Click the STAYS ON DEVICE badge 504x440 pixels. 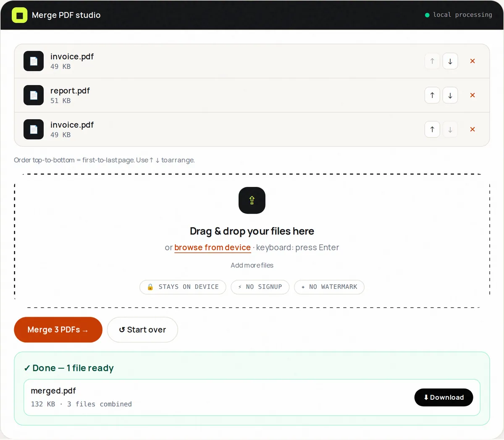tap(183, 287)
